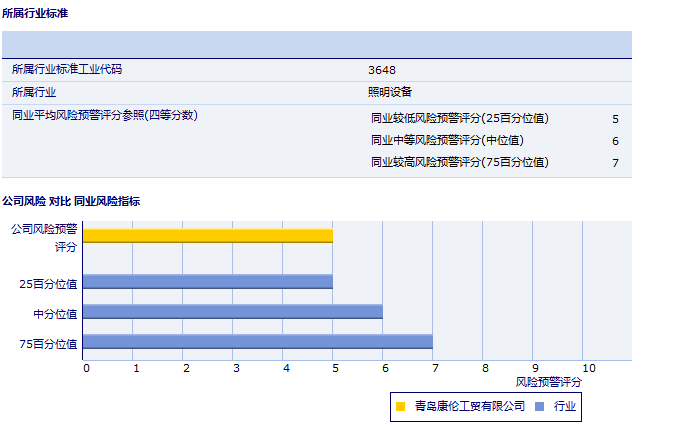Viewport: 674px width, 425px height.
Task: Click the 风险预警评分 x-axis title
Action: pyautogui.click(x=548, y=382)
